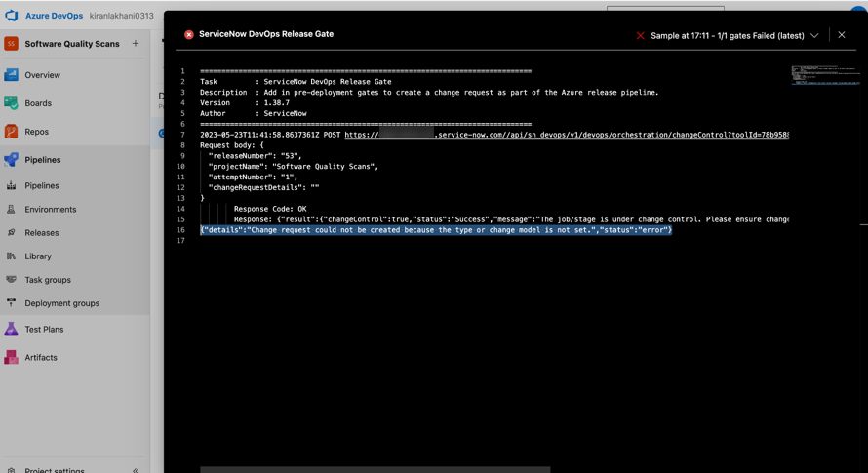The width and height of the screenshot is (868, 473).
Task: Navigate to Repos
Action: click(36, 132)
